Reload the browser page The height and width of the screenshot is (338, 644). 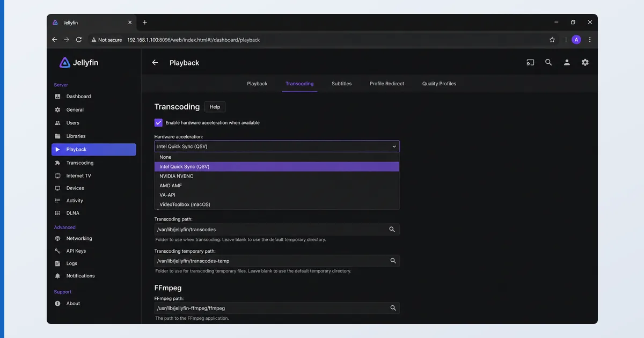(x=79, y=40)
